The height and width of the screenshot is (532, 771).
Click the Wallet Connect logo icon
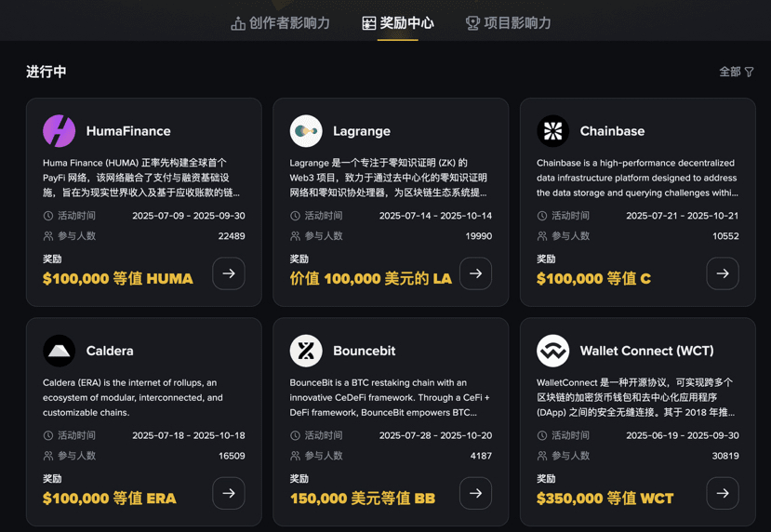coord(552,351)
